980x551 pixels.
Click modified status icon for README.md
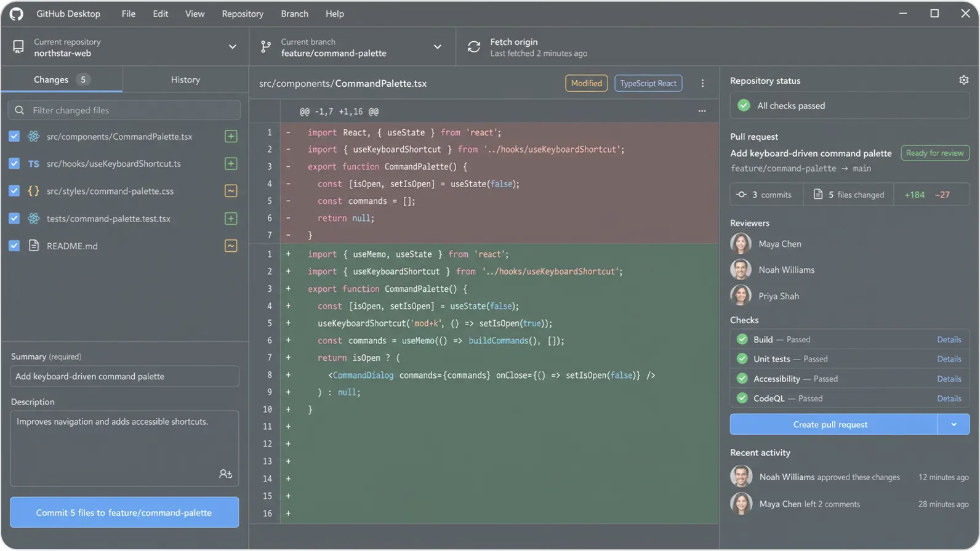pyautogui.click(x=231, y=246)
